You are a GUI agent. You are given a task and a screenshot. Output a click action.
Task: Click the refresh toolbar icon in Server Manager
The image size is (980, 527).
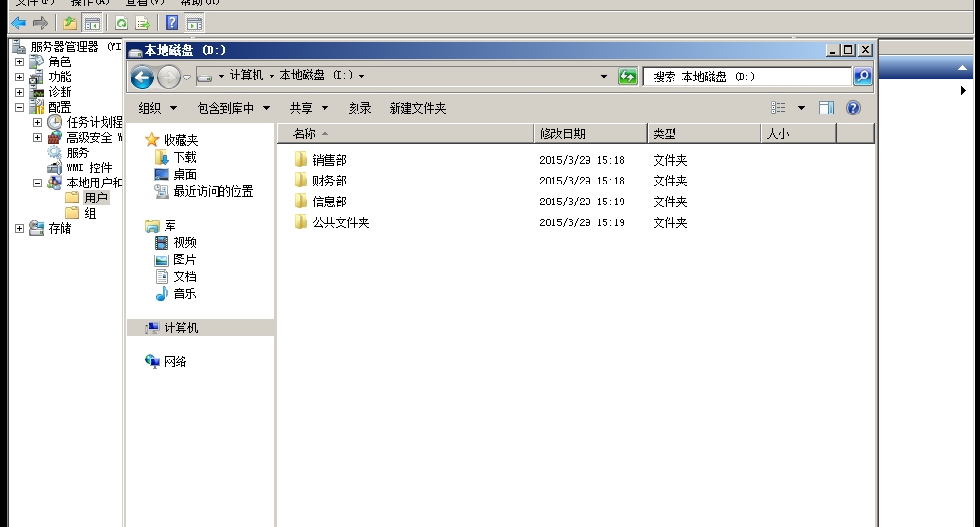click(121, 24)
